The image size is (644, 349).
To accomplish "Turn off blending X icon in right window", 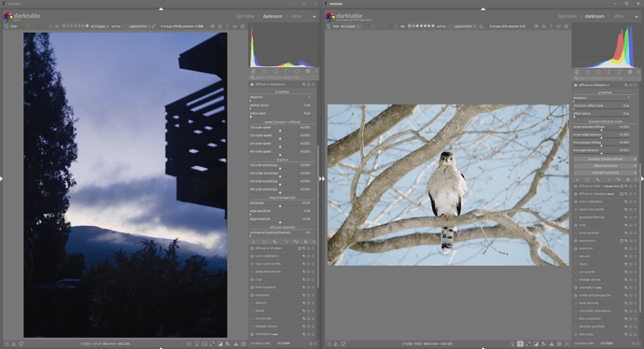I will pos(577,179).
